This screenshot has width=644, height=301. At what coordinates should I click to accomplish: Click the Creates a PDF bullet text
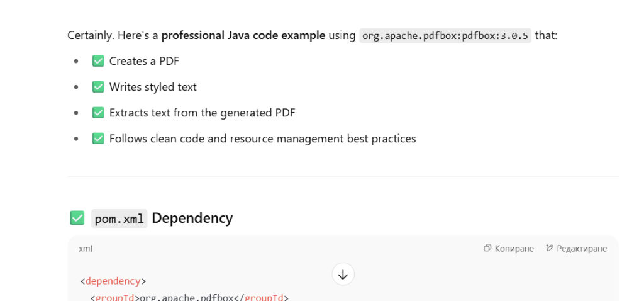(x=144, y=61)
